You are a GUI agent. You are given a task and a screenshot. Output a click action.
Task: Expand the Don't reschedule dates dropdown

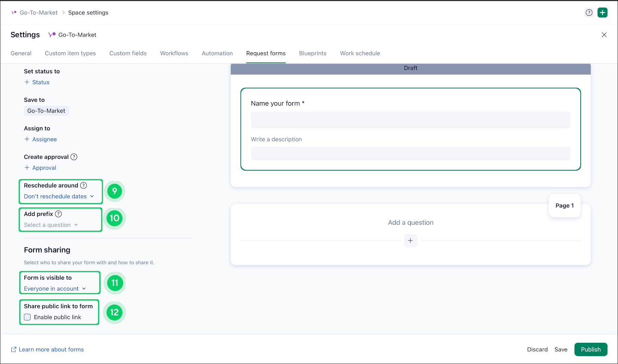59,196
